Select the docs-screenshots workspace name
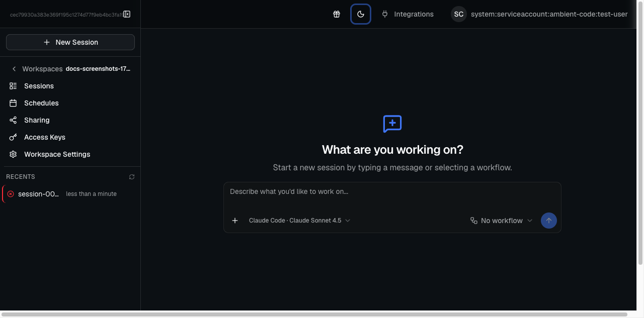This screenshot has height=318, width=644. [x=98, y=68]
